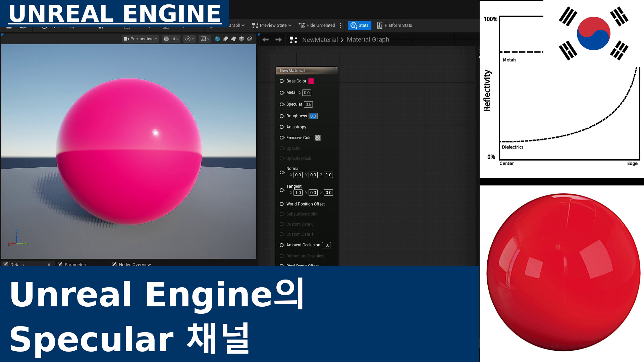Open the realtime effects dropdown
This screenshot has width=644, height=362.
click(x=190, y=39)
